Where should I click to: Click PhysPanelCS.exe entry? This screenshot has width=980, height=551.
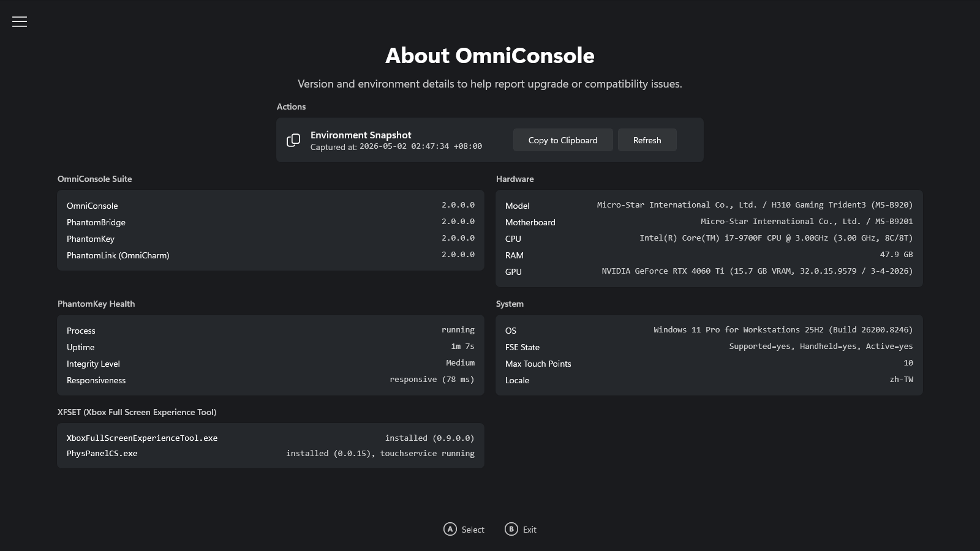click(x=102, y=454)
